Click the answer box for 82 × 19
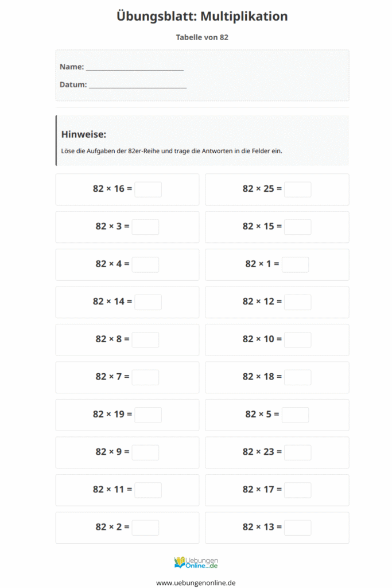The height and width of the screenshot is (588, 392). pos(148,415)
